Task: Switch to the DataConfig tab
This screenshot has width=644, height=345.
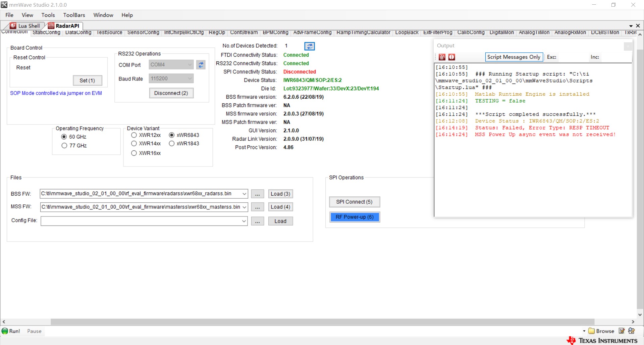Action: click(x=78, y=33)
